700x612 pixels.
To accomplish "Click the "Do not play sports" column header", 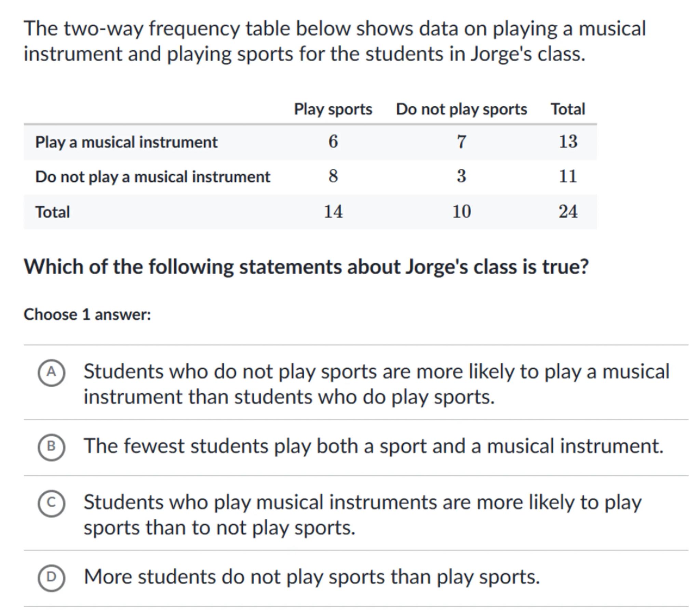I will tap(461, 109).
